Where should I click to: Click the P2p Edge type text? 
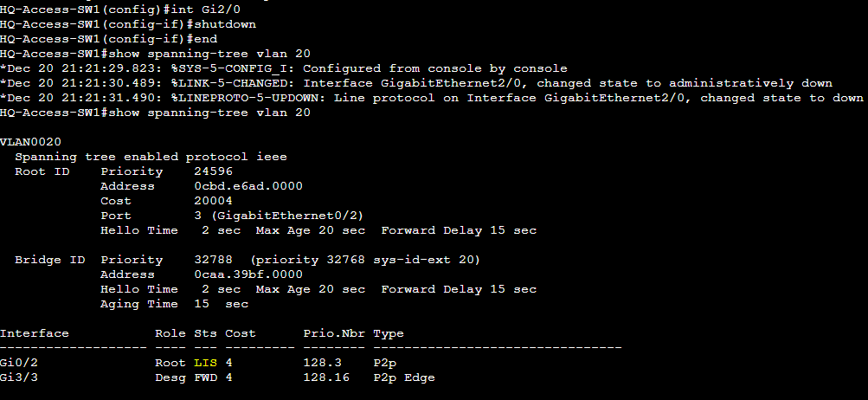point(403,377)
